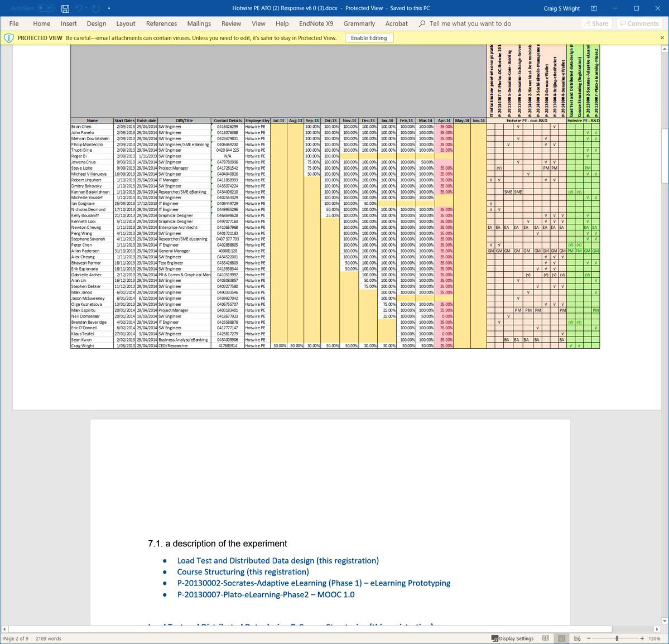669x644 pixels.
Task: Open Ribbon Display Options icon
Action: [594, 8]
